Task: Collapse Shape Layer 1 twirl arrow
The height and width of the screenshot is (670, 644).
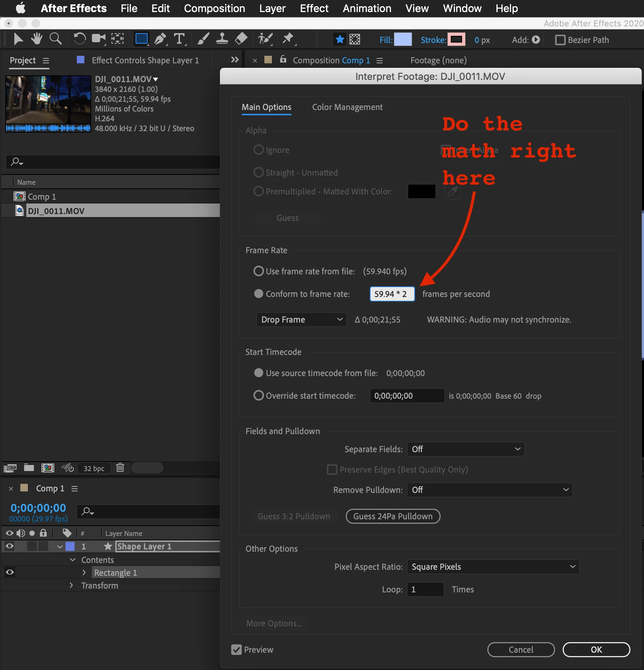Action: point(60,546)
